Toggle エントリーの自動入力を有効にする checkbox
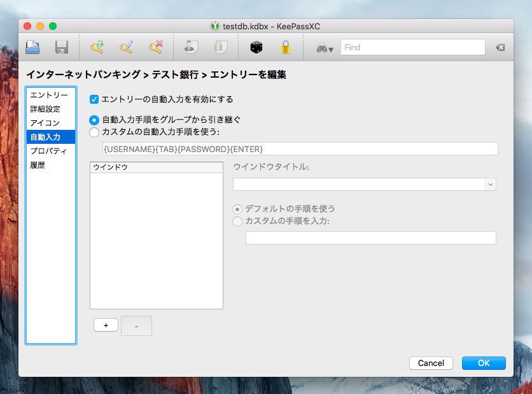Screen dimensions: 532x394 94,99
